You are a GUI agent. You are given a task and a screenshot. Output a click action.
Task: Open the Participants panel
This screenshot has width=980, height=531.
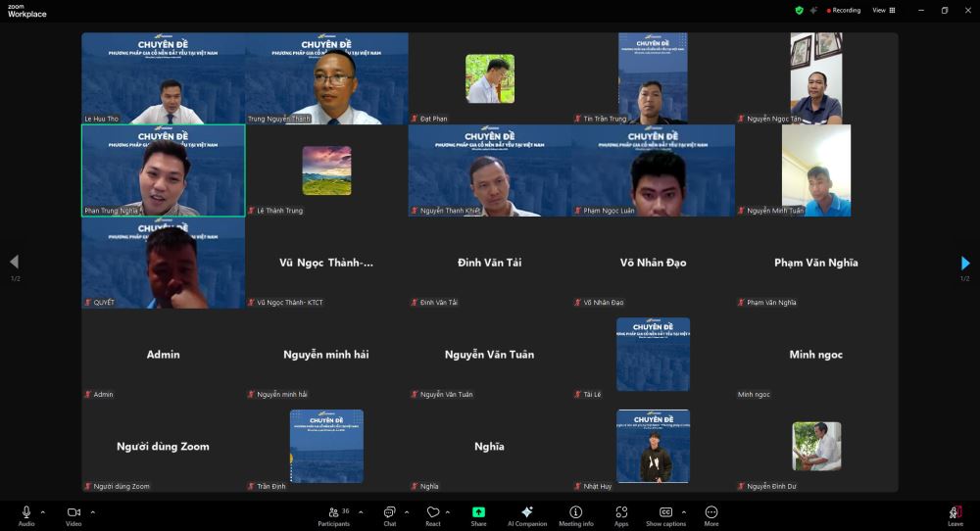pyautogui.click(x=333, y=512)
